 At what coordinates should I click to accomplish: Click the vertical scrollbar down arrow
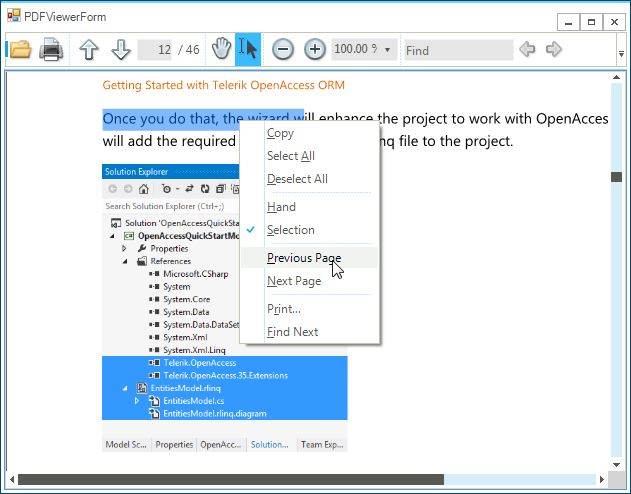[616, 465]
